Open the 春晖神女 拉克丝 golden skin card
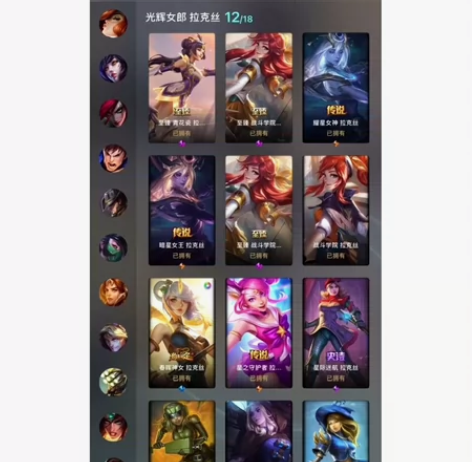Image resolution: width=472 pixels, height=462 pixels. 182,333
